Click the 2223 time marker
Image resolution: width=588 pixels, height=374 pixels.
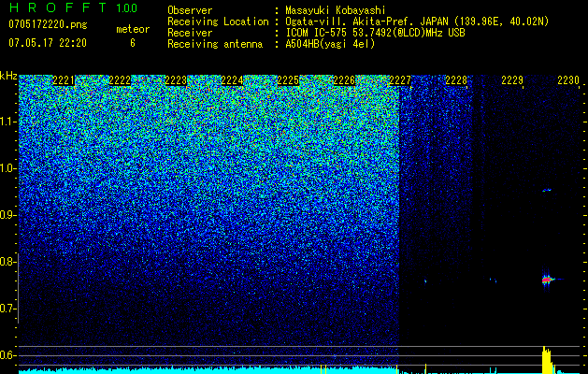coord(176,80)
